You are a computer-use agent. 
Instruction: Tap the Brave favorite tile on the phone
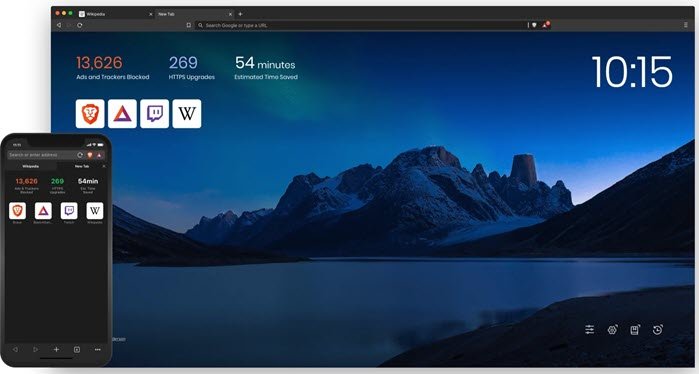17,210
